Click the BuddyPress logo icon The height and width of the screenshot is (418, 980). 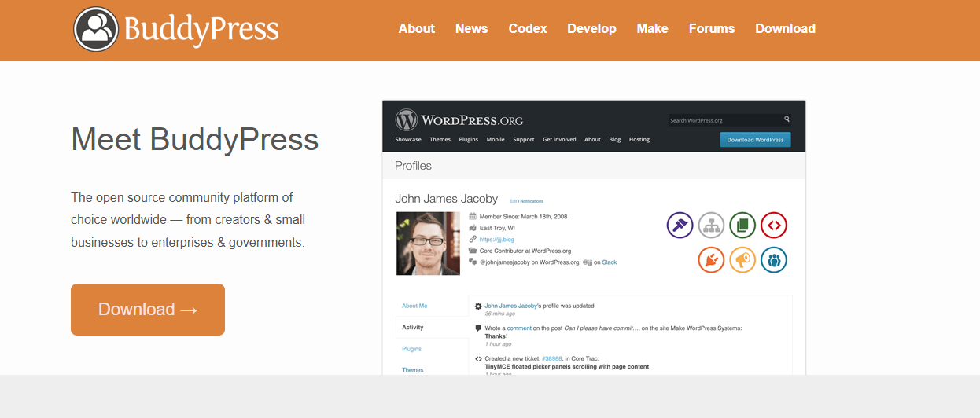(96, 29)
